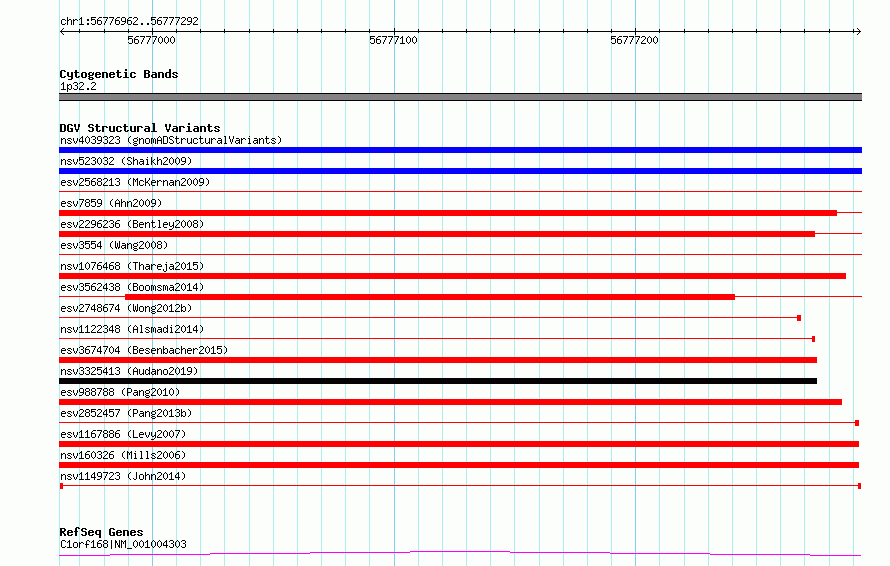Click the nsv160326 (Mills2006) label
890x566 pixels.
pyautogui.click(x=123, y=455)
